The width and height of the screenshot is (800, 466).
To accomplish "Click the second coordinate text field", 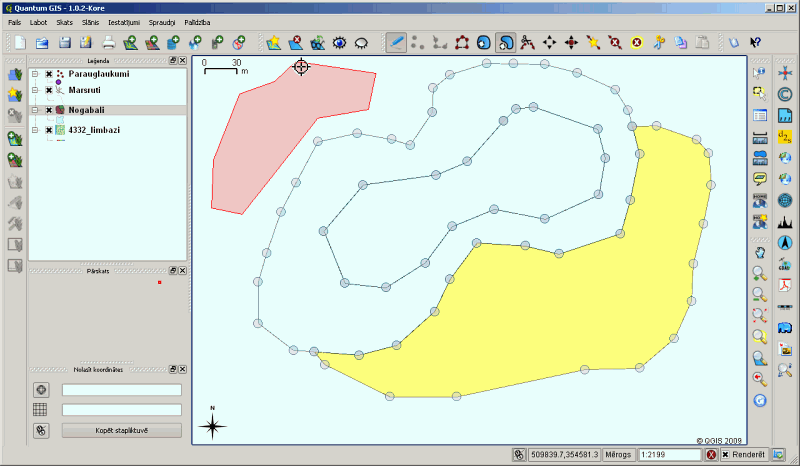I will [x=121, y=410].
